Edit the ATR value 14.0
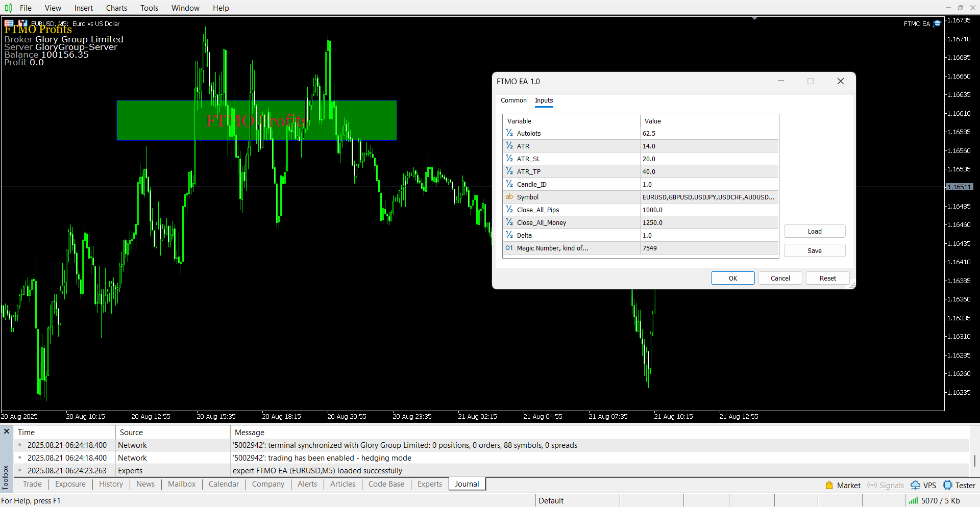This screenshot has width=980, height=507. [709, 146]
